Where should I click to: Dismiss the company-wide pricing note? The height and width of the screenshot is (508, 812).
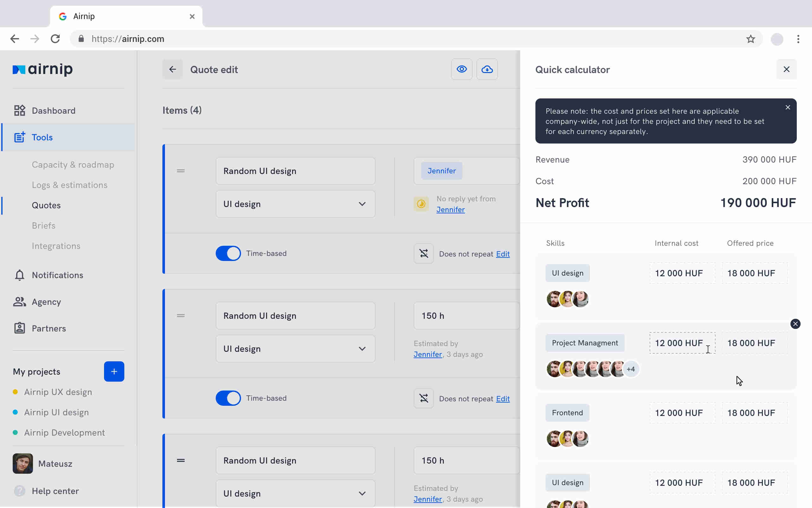788,108
